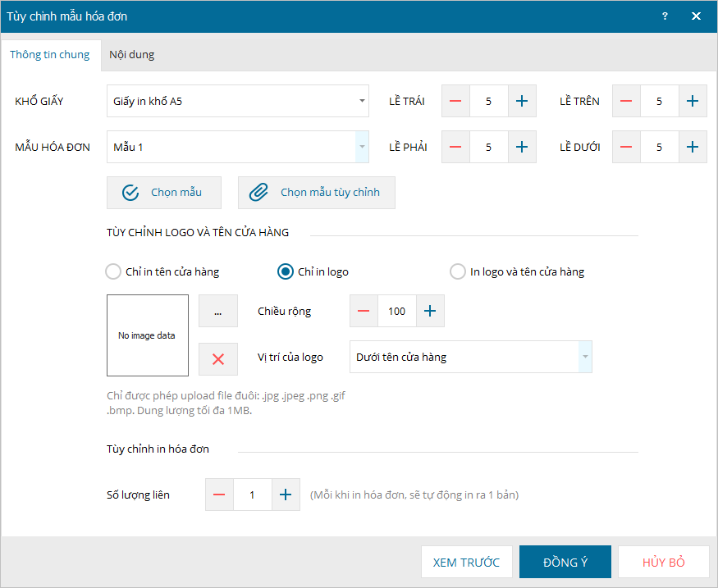The width and height of the screenshot is (718, 588).
Task: Open the 'Thông tin chung' tab
Action: 50,55
